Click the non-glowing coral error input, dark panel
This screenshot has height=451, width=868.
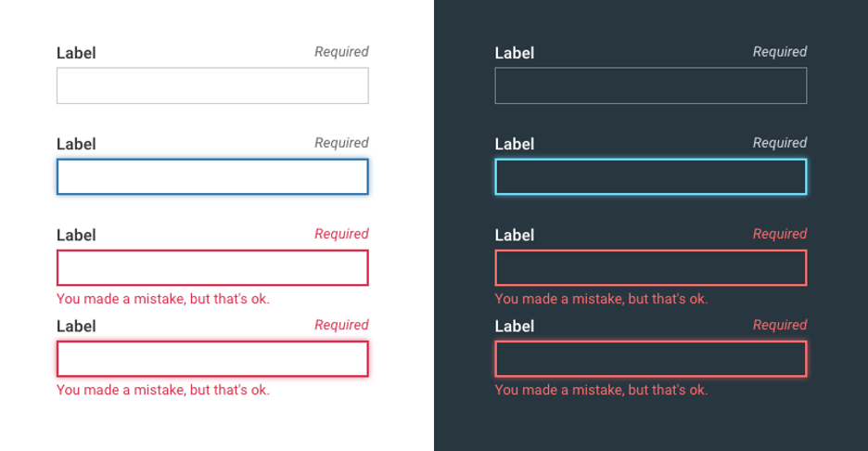(x=651, y=267)
